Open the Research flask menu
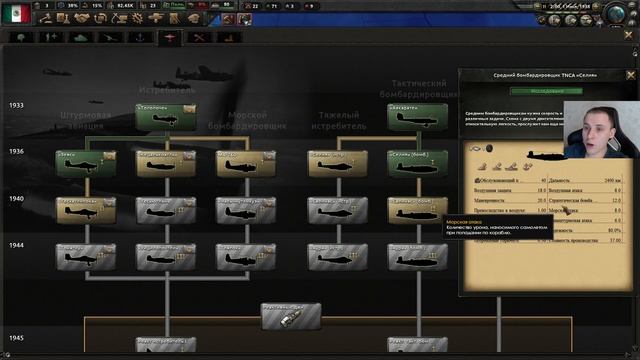The image size is (640, 360). (63, 18)
